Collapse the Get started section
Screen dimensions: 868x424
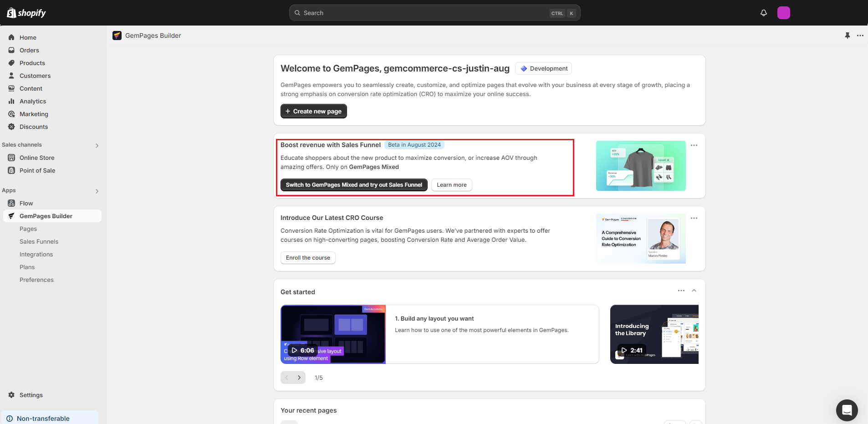click(694, 291)
